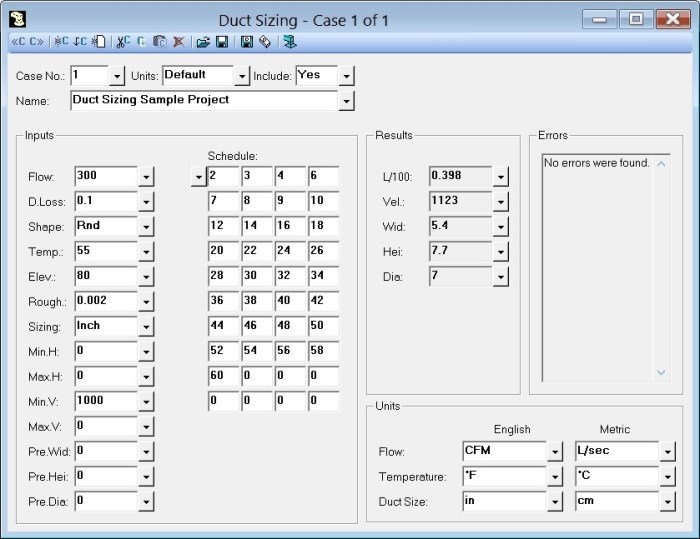
Task: Open a file with the folder icon
Action: point(203,42)
